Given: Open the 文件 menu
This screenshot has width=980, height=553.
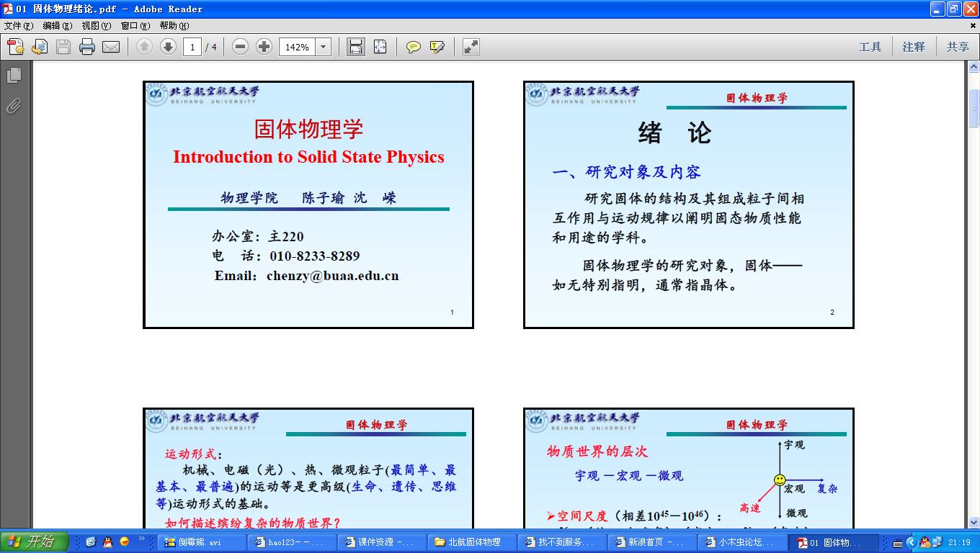Looking at the screenshot, I should pyautogui.click(x=19, y=26).
